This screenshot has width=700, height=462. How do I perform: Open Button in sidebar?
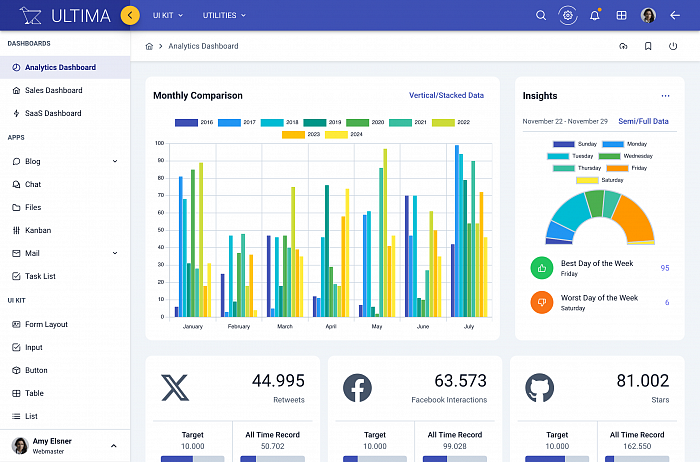65,370
